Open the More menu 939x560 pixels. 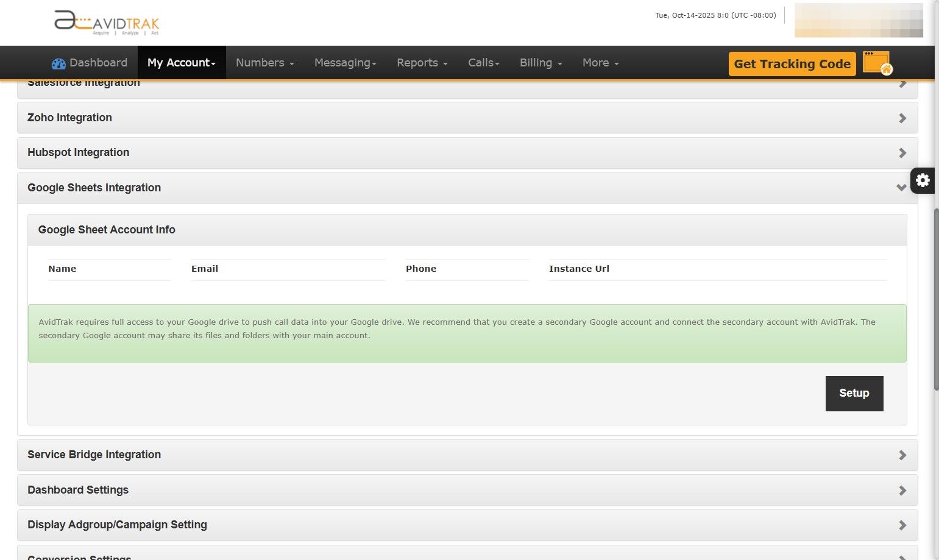point(601,63)
